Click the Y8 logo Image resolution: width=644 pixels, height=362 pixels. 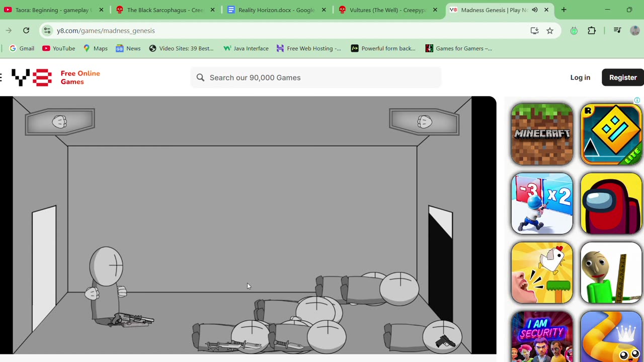coord(32,77)
